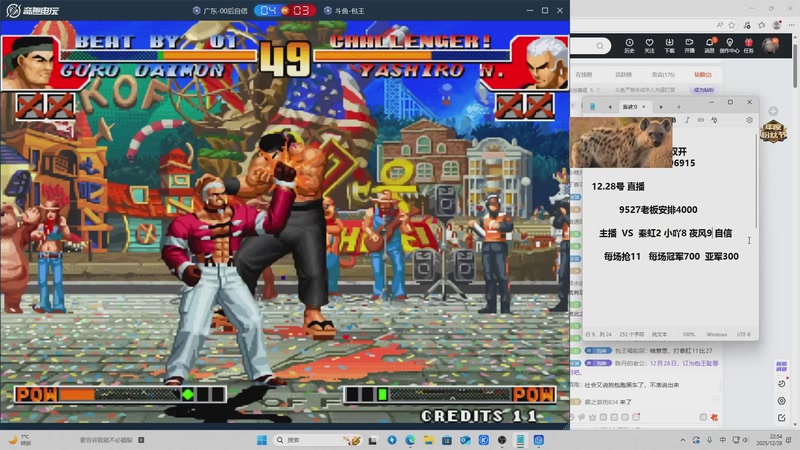Click the notepad vertical scrollbar
800x450 pixels.
coord(756,181)
